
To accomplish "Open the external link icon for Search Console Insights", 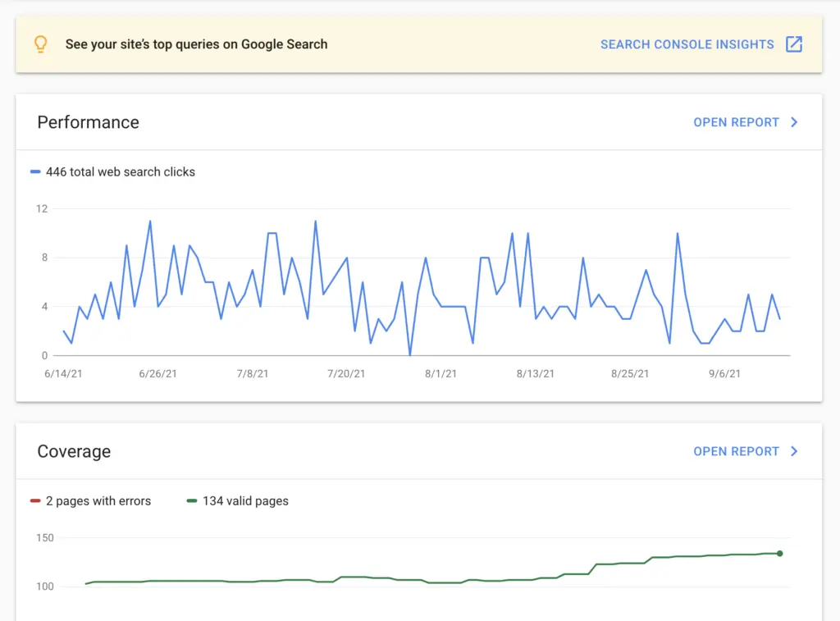I will click(x=794, y=44).
